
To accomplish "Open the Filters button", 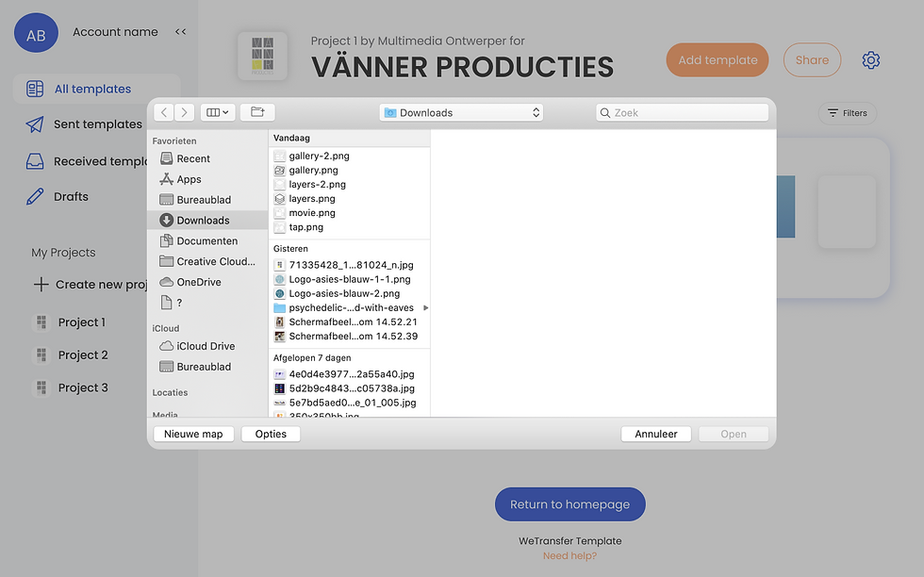I will pos(848,113).
